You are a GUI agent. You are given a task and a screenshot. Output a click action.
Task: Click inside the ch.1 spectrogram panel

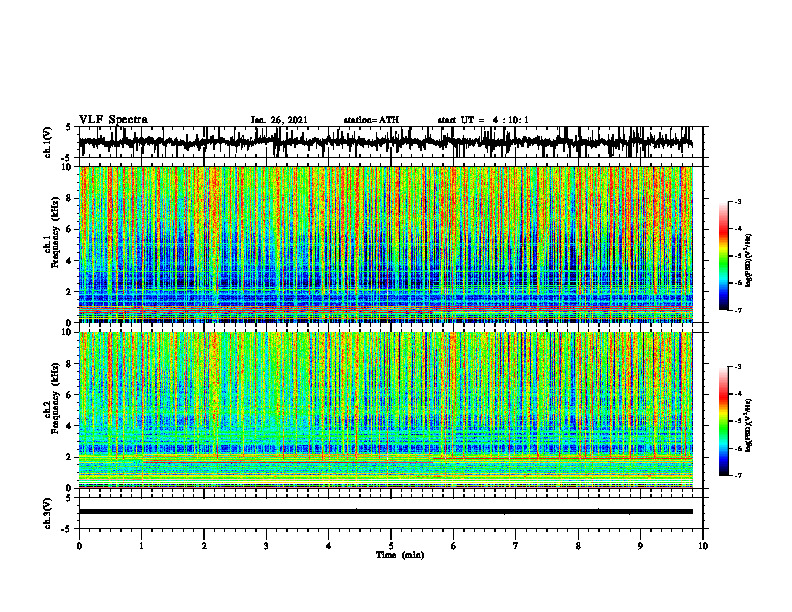pyautogui.click(x=386, y=244)
